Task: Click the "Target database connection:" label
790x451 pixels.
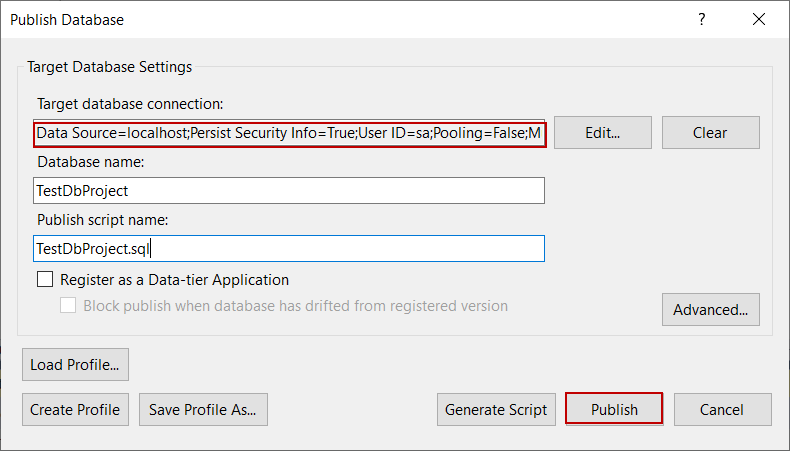Action: (130, 104)
